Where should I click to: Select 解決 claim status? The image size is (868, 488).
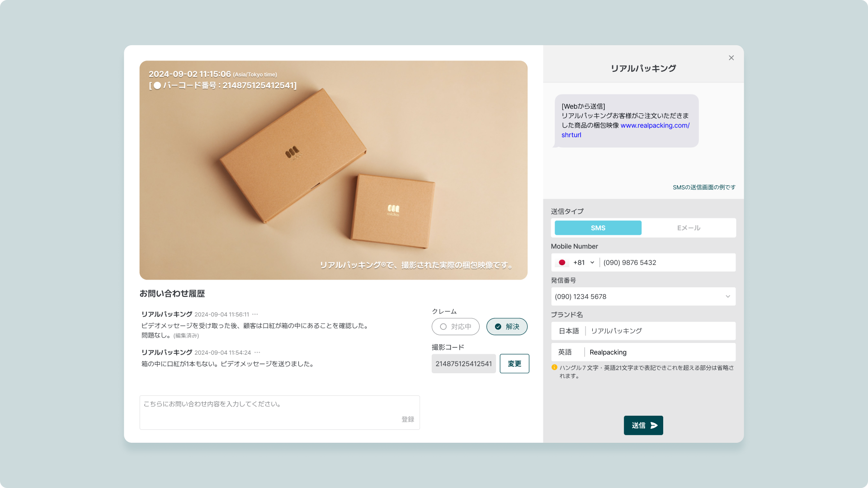507,327
